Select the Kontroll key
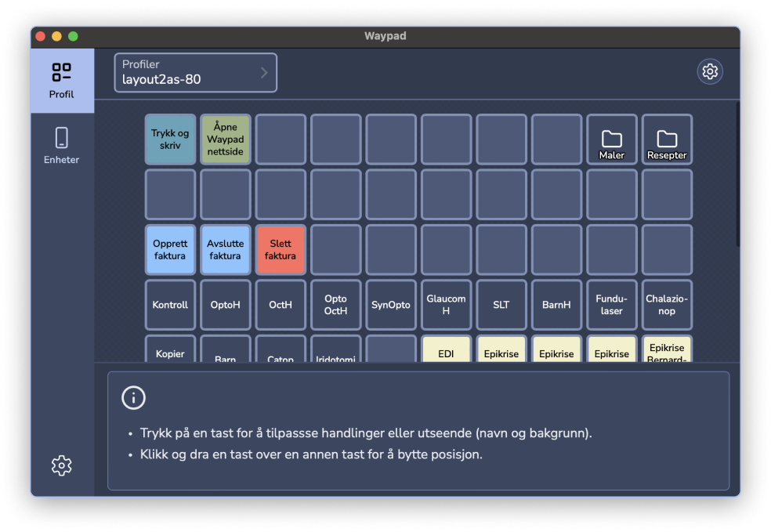The height and width of the screenshot is (532, 771). tap(170, 305)
